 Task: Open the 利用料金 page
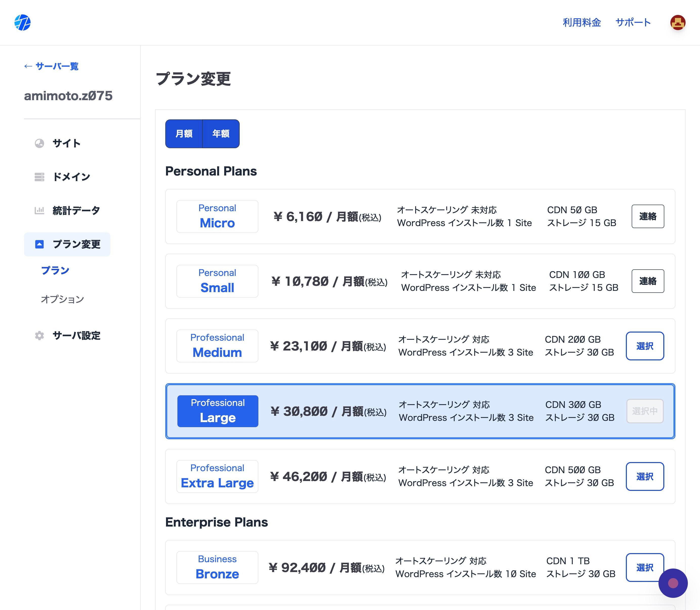point(582,23)
